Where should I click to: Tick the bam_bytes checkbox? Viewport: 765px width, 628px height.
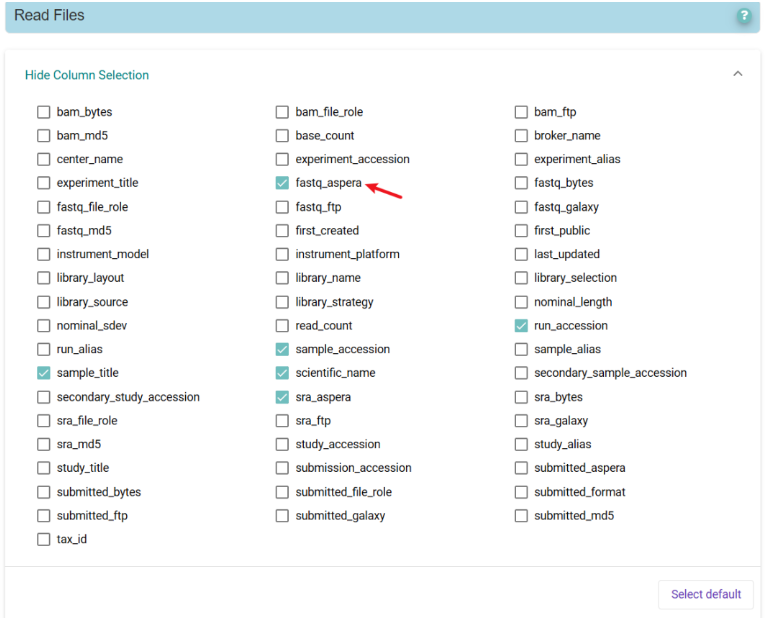[x=43, y=112]
